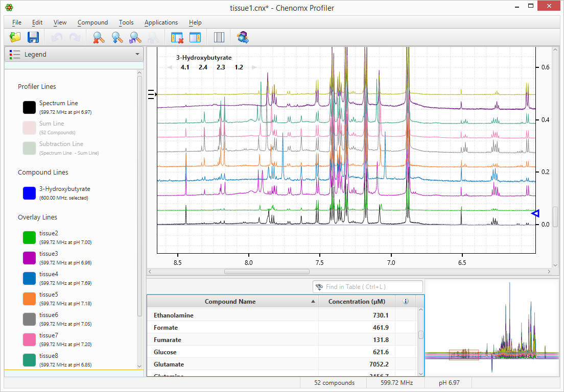Click the Concentration (µM) column header
The width and height of the screenshot is (564, 392).
pos(357,302)
